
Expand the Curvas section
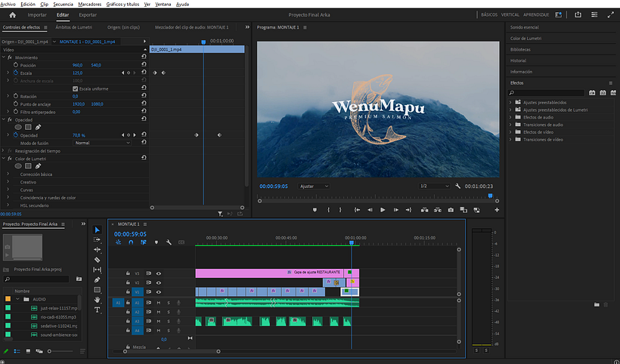pos(8,190)
